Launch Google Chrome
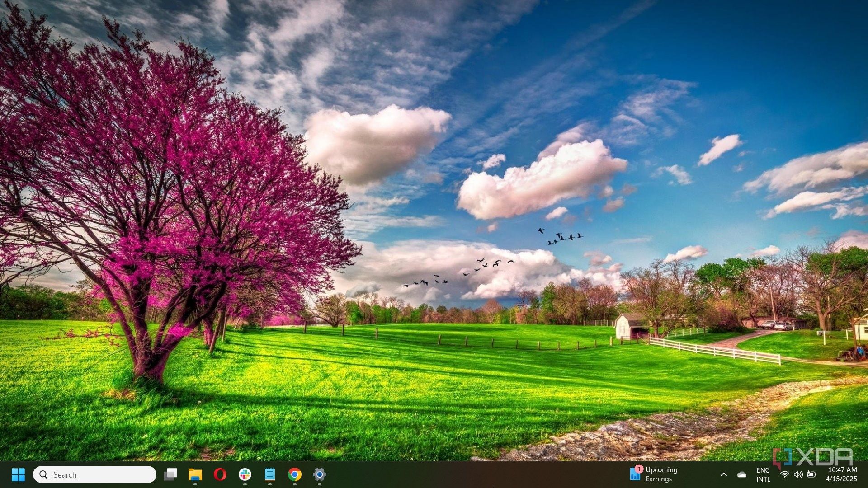 coord(295,475)
